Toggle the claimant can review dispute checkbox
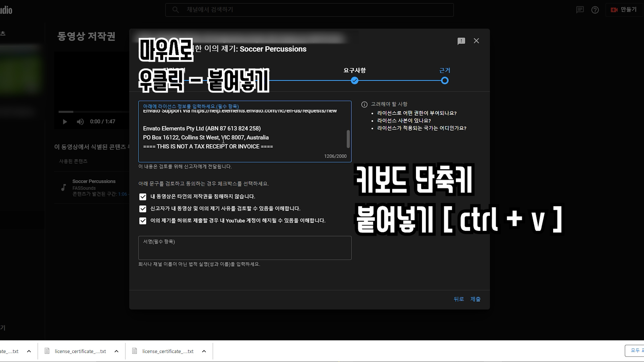 143,209
